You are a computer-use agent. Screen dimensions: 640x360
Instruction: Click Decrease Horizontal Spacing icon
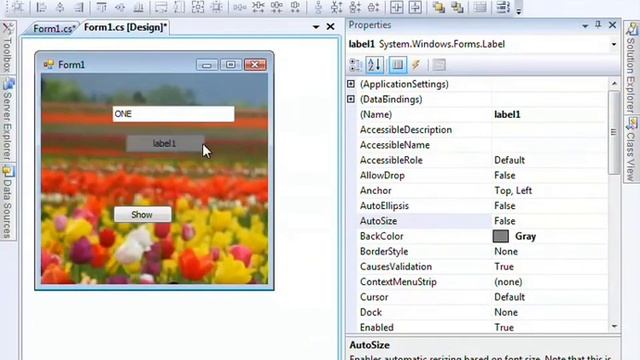tap(277, 7)
